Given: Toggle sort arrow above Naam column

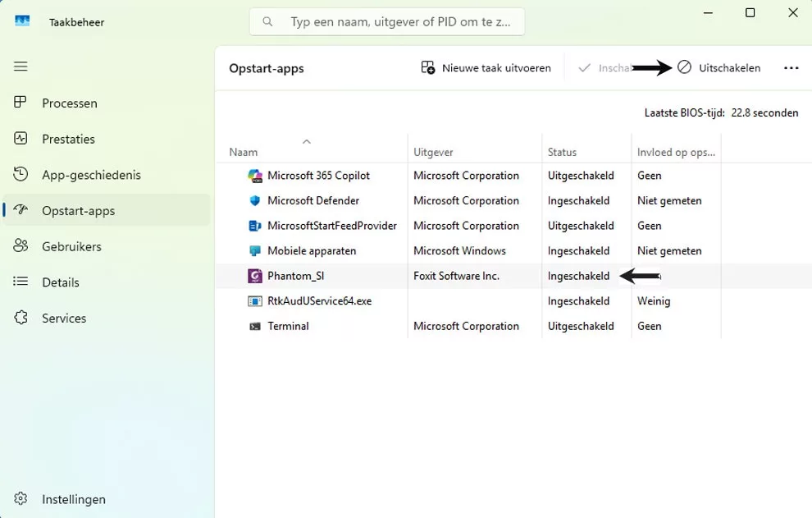Looking at the screenshot, I should tap(307, 141).
